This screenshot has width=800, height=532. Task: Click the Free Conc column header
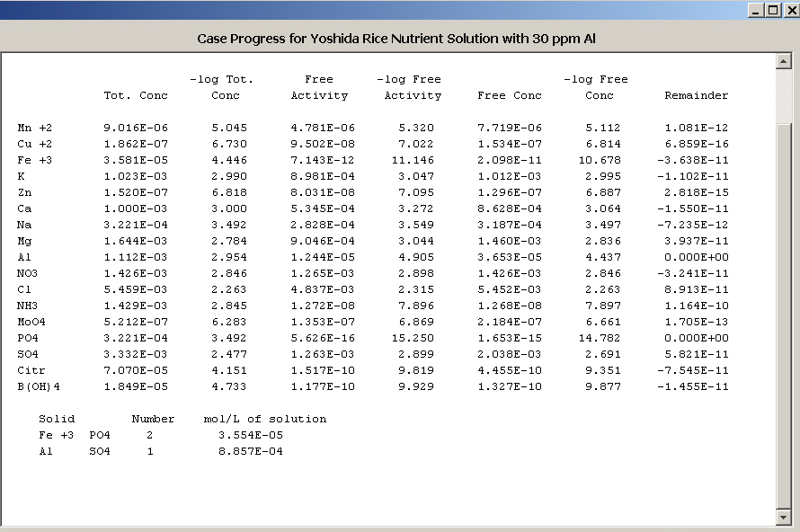pyautogui.click(x=509, y=95)
